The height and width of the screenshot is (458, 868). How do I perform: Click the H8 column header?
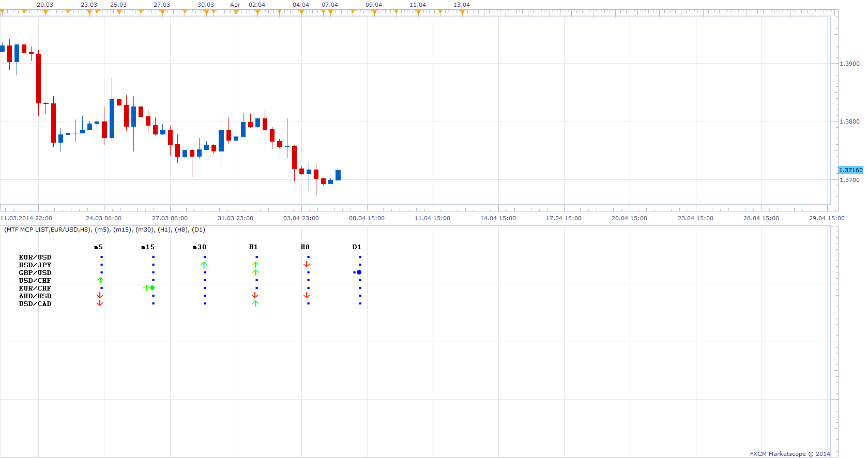(305, 247)
